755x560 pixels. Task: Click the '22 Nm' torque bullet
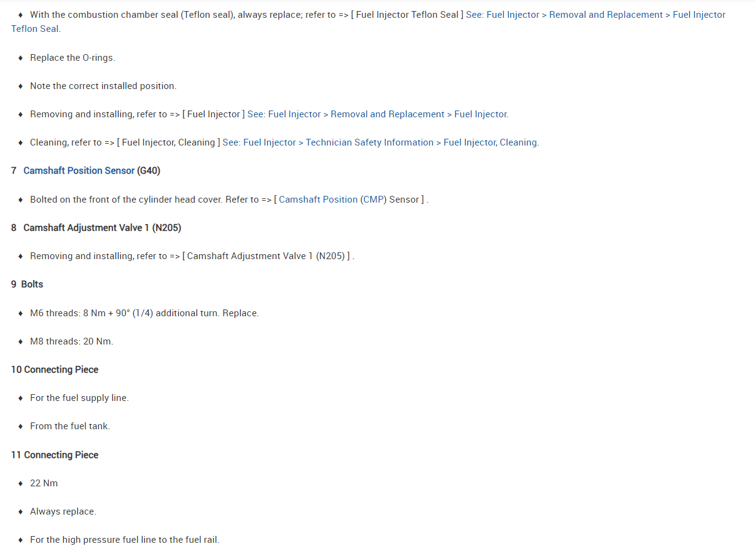coord(44,483)
